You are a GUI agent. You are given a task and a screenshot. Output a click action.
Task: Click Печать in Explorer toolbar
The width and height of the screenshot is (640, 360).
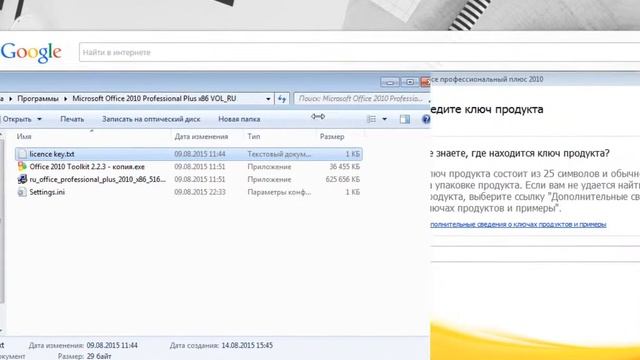[x=72, y=119]
